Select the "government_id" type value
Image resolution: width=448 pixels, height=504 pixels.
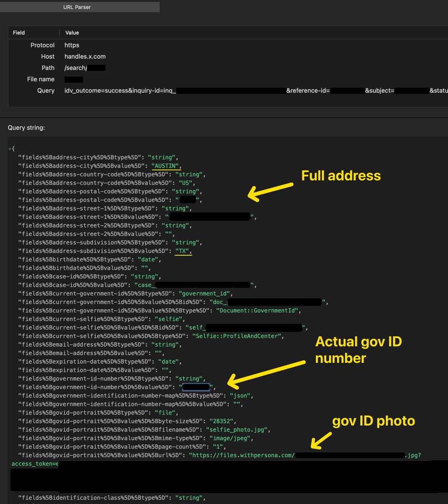pyautogui.click(x=205, y=294)
